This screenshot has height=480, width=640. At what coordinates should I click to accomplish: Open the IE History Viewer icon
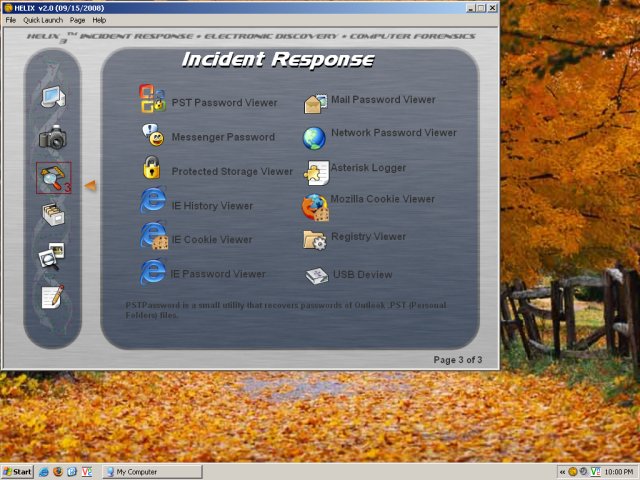click(x=153, y=200)
